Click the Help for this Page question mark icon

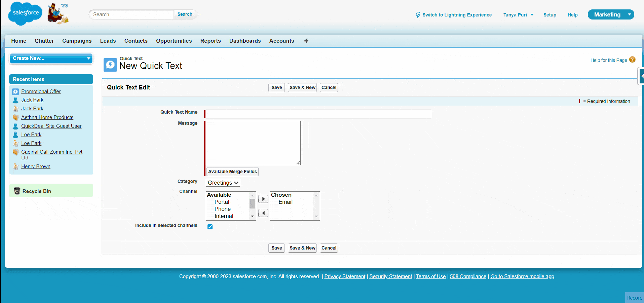tap(633, 60)
